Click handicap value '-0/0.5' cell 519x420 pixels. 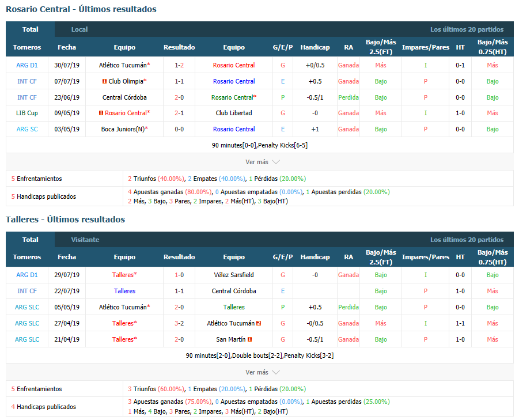coord(315,323)
